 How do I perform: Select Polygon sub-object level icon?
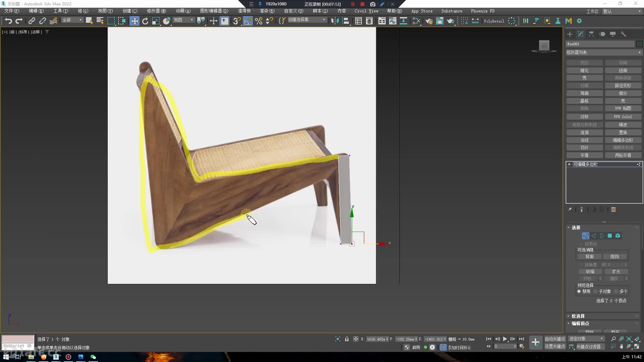tap(610, 236)
